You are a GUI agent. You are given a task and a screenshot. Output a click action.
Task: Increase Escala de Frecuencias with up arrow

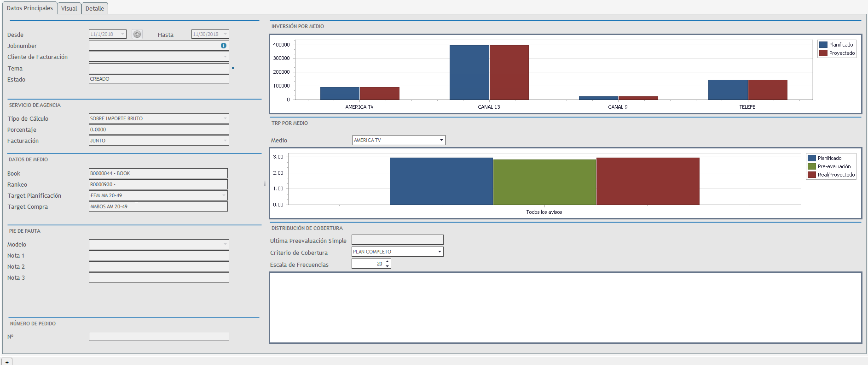click(388, 261)
